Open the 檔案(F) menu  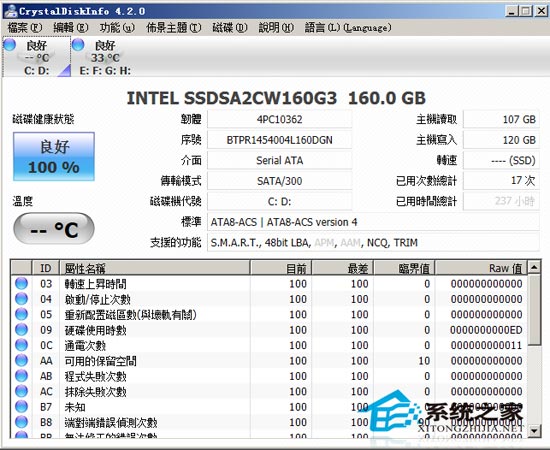25,27
